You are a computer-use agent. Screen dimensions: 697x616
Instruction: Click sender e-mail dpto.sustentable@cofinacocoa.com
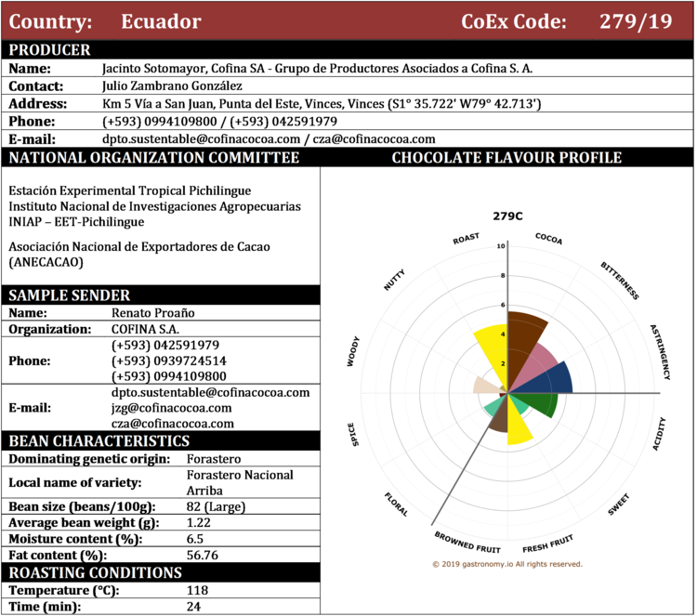pos(210,392)
